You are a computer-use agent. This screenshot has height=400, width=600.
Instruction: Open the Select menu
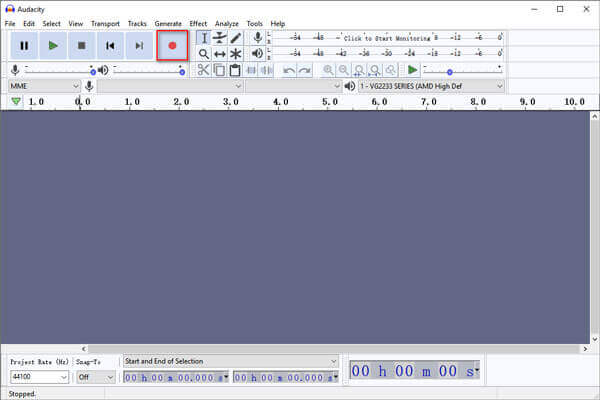pos(51,24)
